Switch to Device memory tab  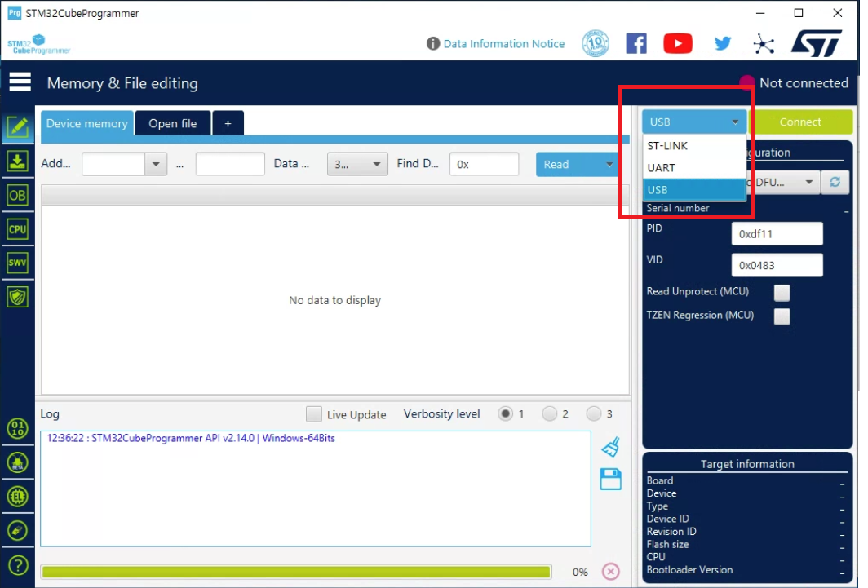click(x=87, y=123)
